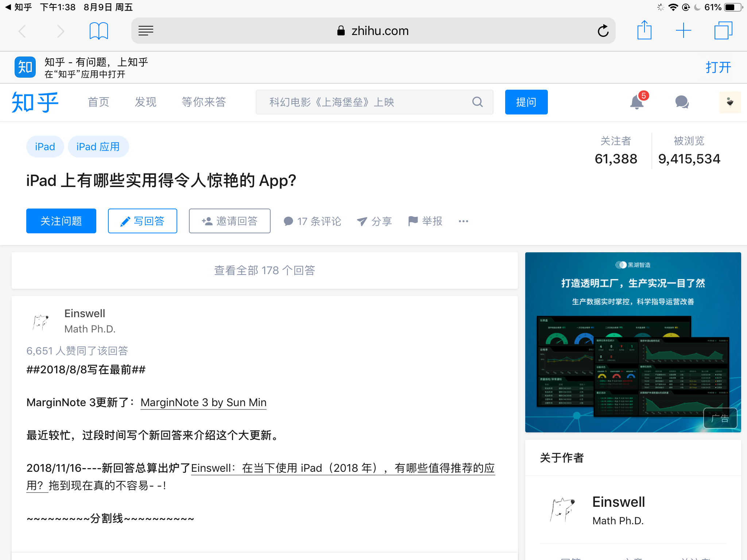This screenshot has width=747, height=560.
Task: Focus the Zhihu search input field
Action: 375,102
